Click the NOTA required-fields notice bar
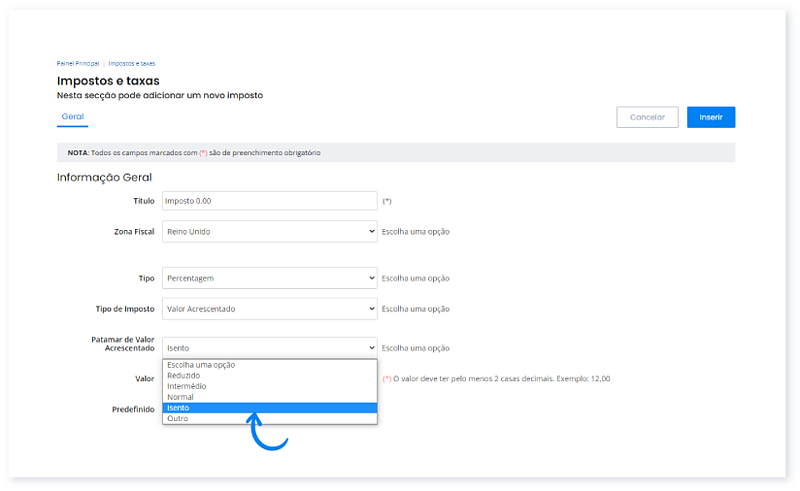 (396, 153)
